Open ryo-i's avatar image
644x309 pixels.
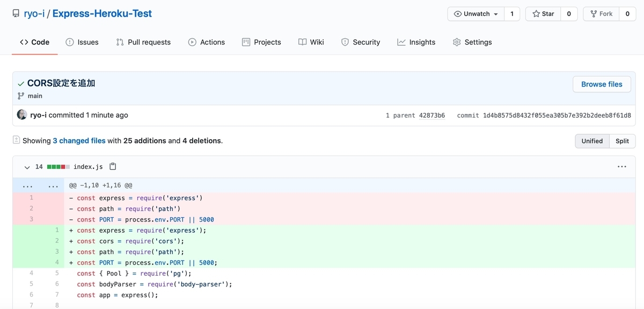pyautogui.click(x=22, y=115)
